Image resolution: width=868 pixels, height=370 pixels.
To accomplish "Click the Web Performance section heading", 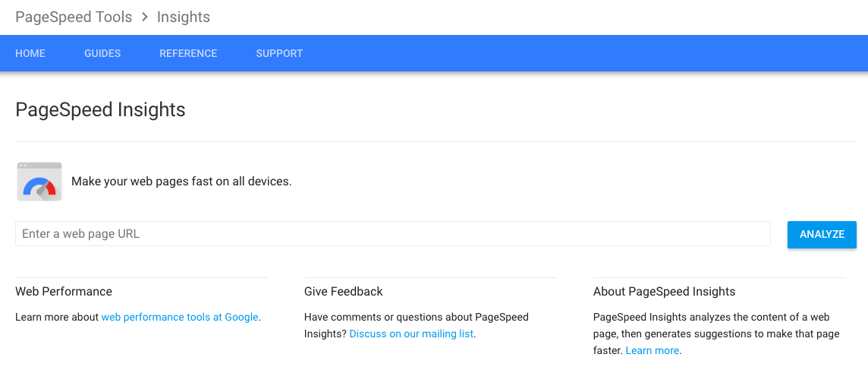I will pyautogui.click(x=64, y=291).
